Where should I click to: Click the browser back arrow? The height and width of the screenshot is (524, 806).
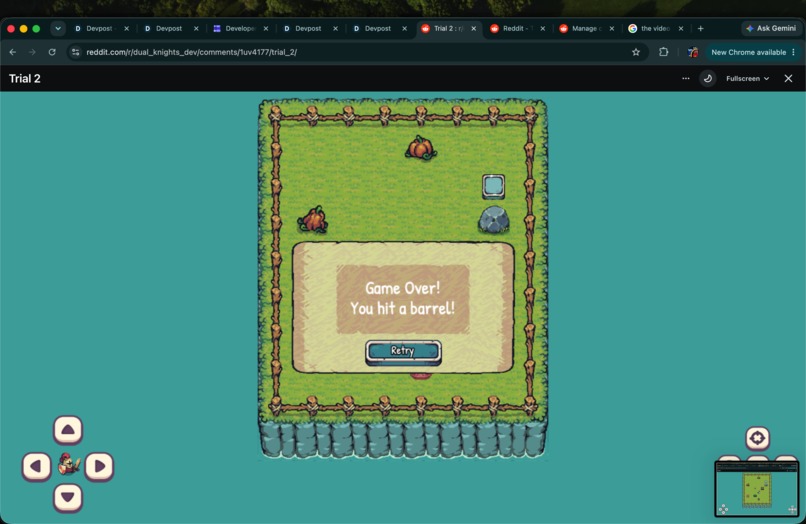tap(13, 52)
